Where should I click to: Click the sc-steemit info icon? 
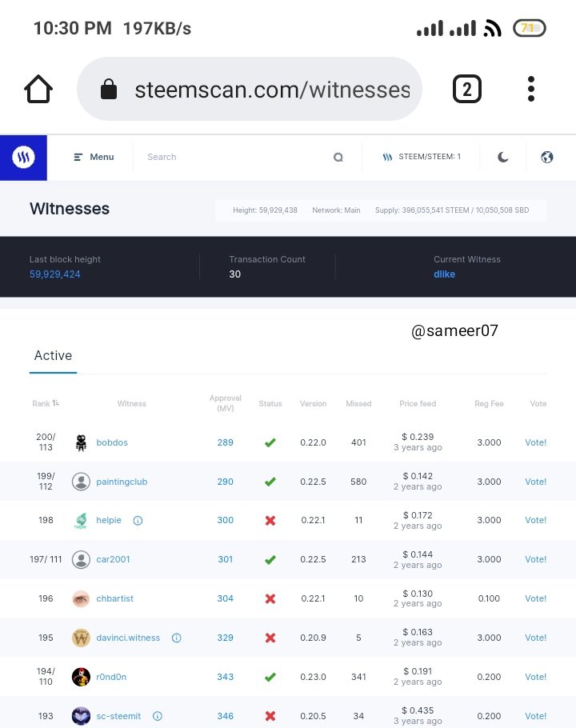(x=158, y=716)
